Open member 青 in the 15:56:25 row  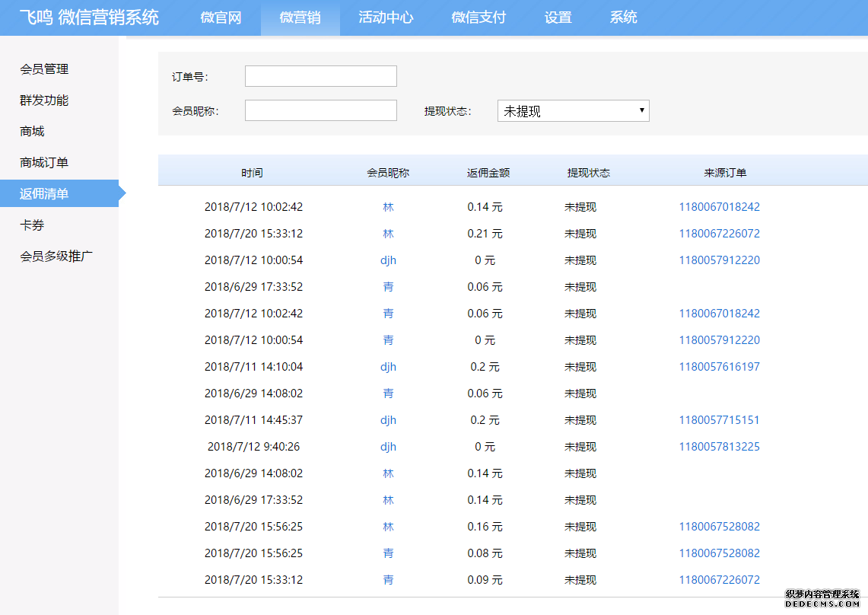(388, 553)
